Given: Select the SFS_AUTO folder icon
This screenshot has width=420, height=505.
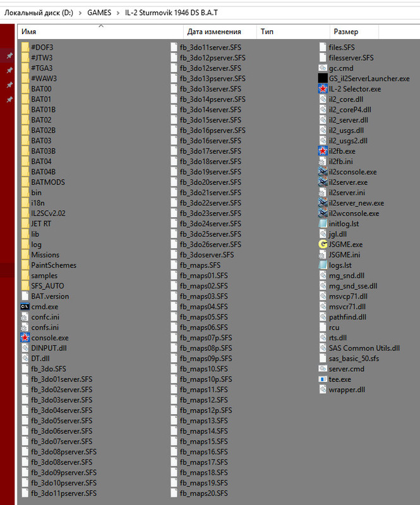Looking at the screenshot, I should click(25, 286).
